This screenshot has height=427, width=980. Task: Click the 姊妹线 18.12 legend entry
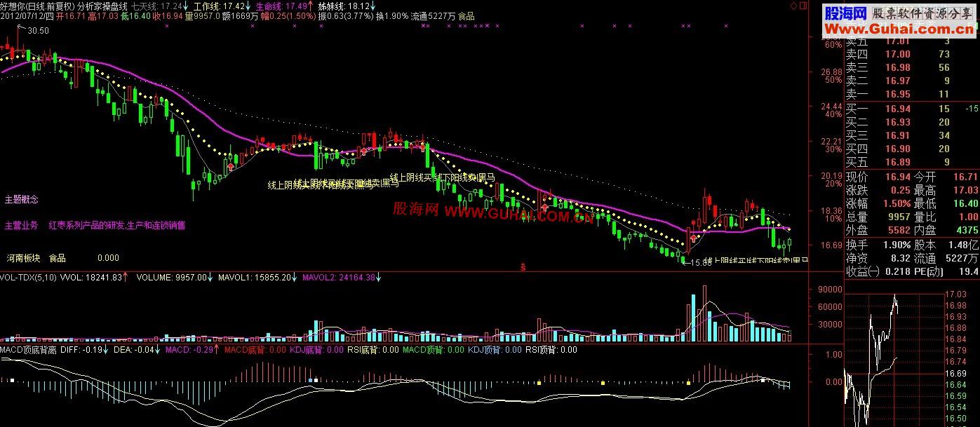click(344, 6)
